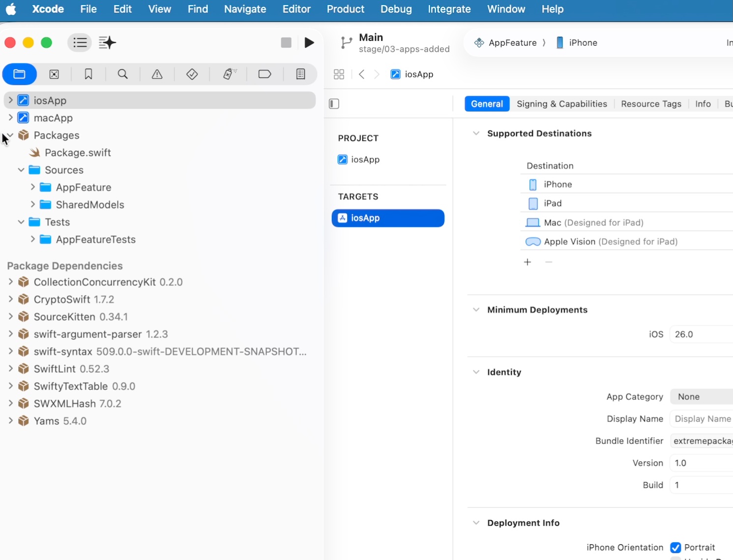733x560 pixels.
Task: Open the Issue navigator warning icon
Action: coord(157,74)
